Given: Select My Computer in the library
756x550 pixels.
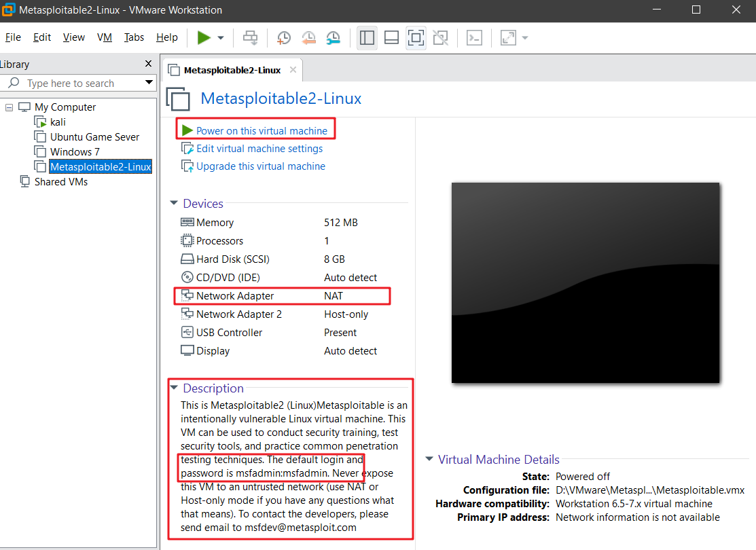Looking at the screenshot, I should coord(65,107).
